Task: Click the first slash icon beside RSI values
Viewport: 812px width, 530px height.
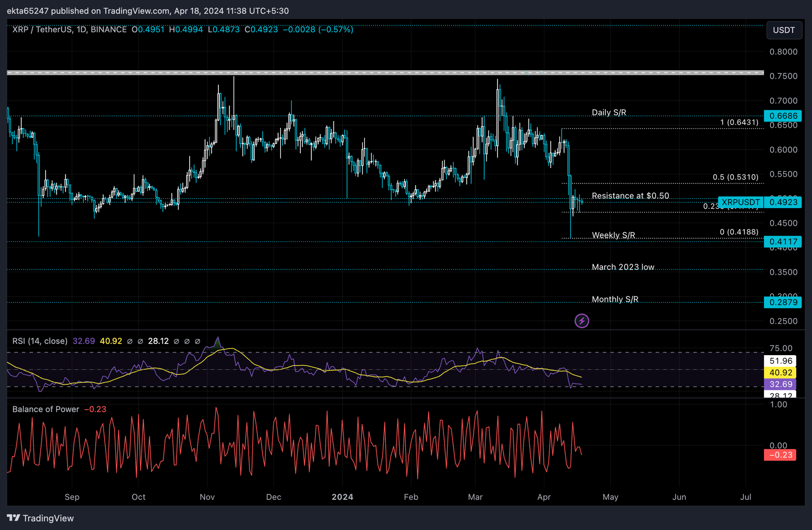Action: point(130,341)
